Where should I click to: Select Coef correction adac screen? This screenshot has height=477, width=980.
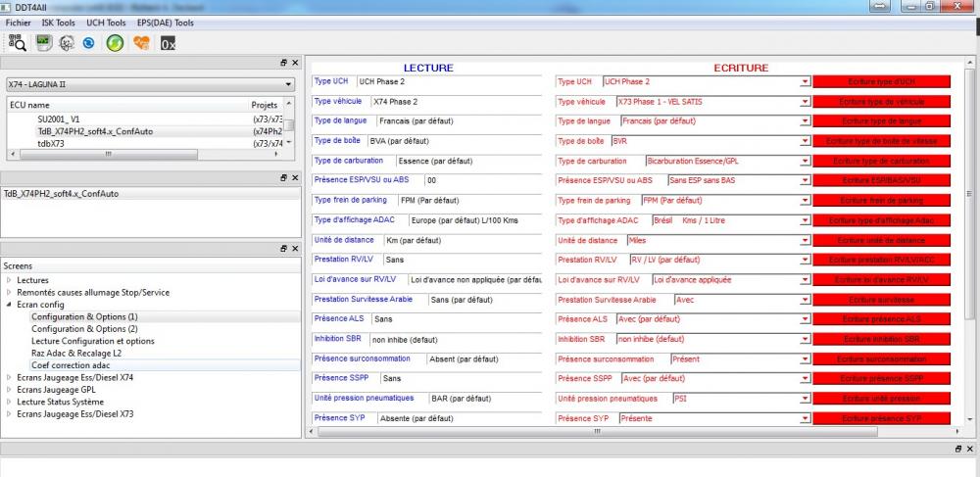tap(71, 365)
